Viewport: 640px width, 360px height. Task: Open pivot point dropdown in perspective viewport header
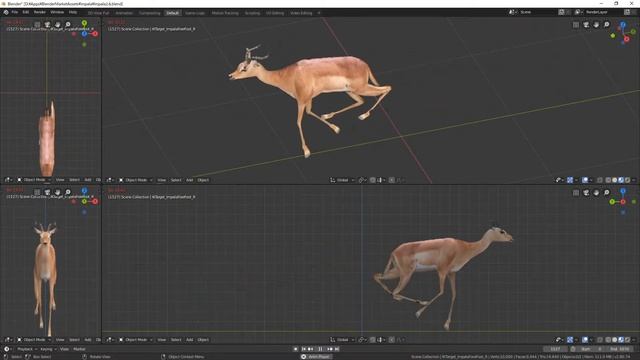(x=362, y=180)
